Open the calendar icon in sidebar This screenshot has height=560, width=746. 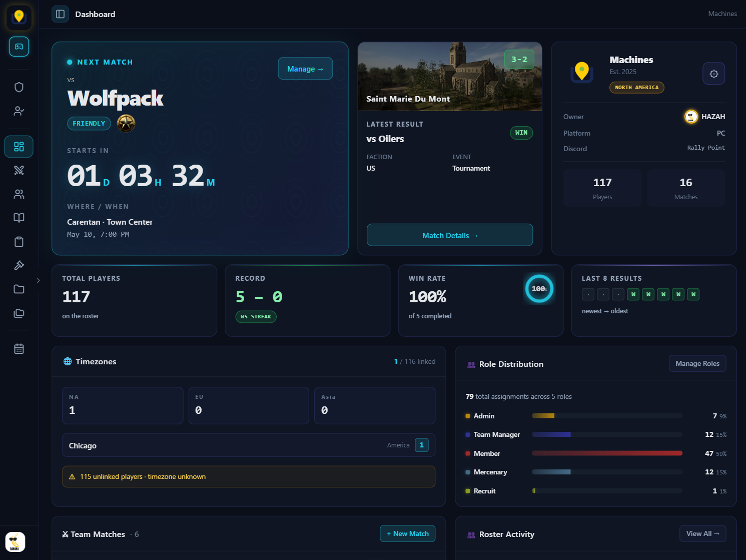point(19,349)
